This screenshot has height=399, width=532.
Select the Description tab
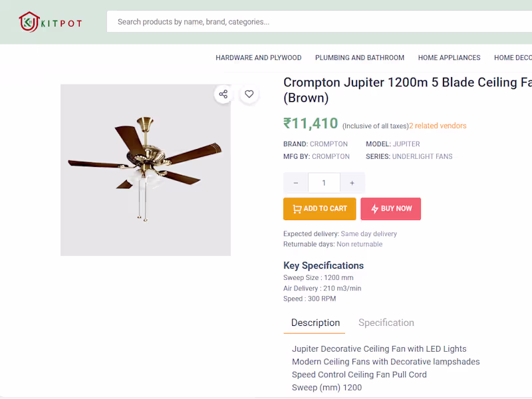point(315,323)
